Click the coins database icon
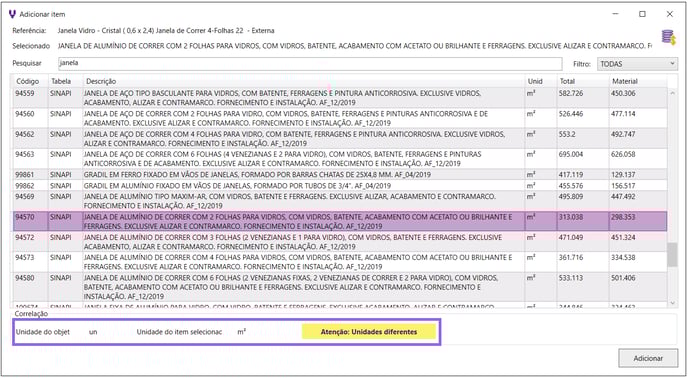Image resolution: width=688 pixels, height=378 pixels. (x=668, y=37)
